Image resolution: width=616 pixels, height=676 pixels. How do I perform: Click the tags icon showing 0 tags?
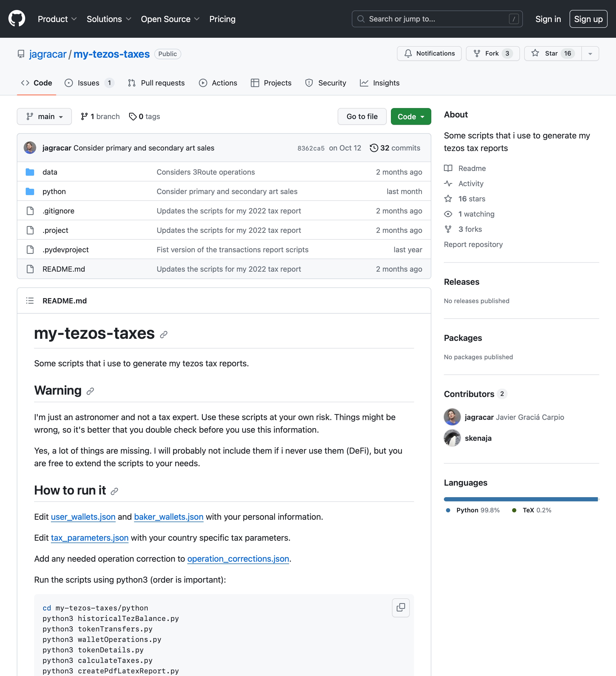tap(133, 116)
